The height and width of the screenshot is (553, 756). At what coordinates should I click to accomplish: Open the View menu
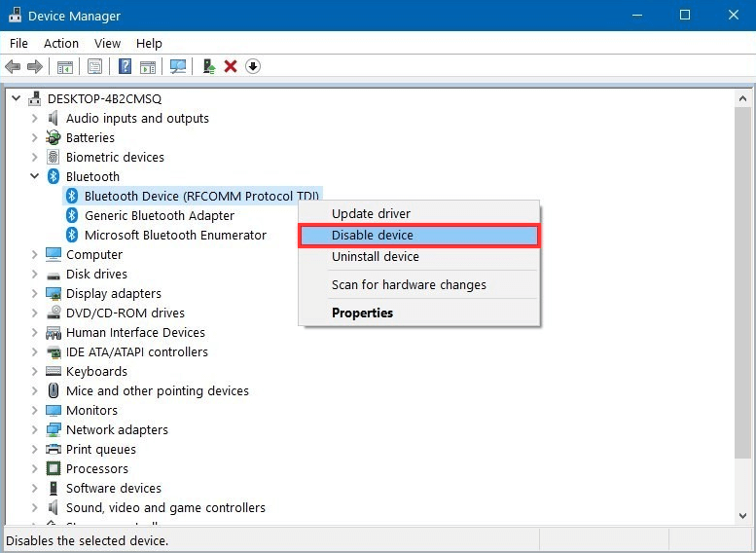coord(108,44)
